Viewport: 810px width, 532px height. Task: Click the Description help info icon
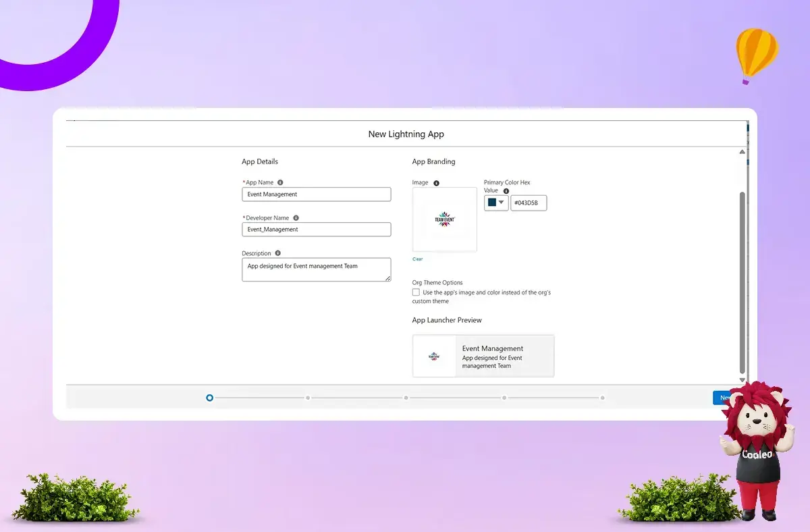point(277,253)
